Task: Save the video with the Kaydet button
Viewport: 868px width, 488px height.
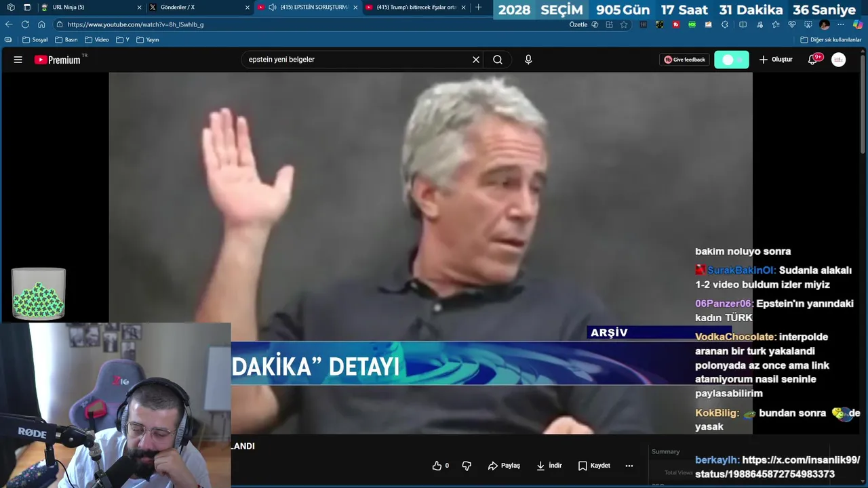Action: pos(594,466)
